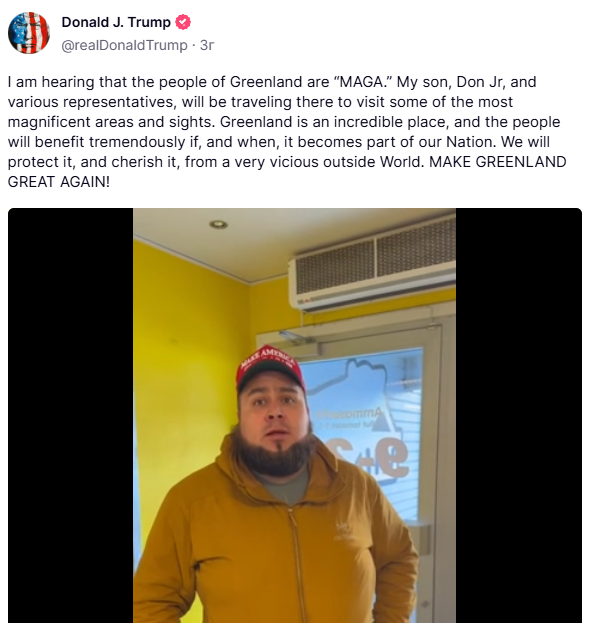Open the post timestamp next to handle
This screenshot has height=623, width=595.
[x=207, y=45]
